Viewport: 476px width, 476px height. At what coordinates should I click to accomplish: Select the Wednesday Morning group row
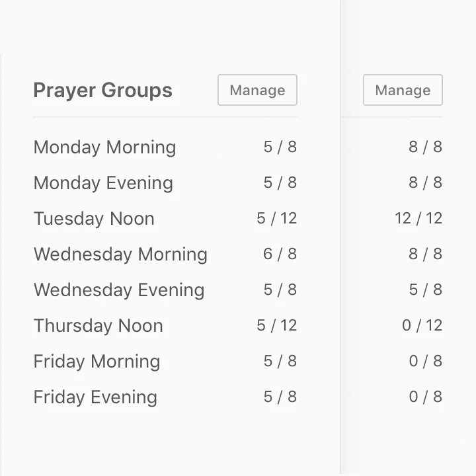click(120, 254)
